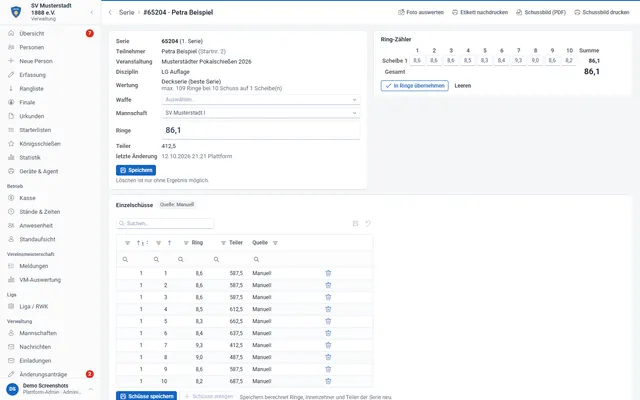Screen dimensions: 640x400
Task: Click the Quelle column header
Action: coord(260,242)
